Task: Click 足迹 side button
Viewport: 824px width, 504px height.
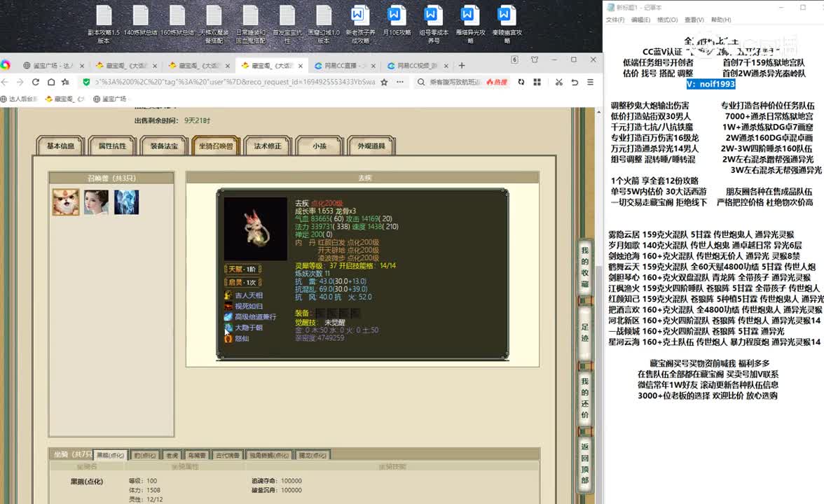Action: pos(585,333)
